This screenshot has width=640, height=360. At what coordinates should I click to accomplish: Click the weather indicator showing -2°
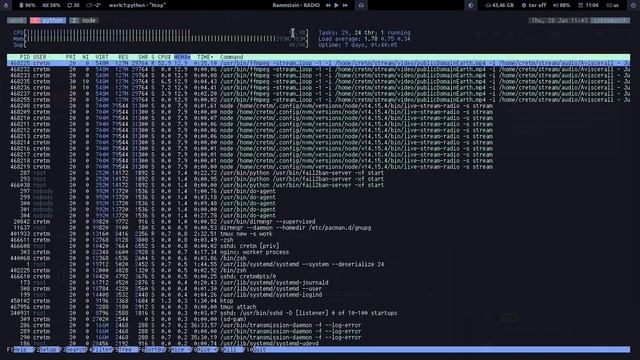(94, 5)
